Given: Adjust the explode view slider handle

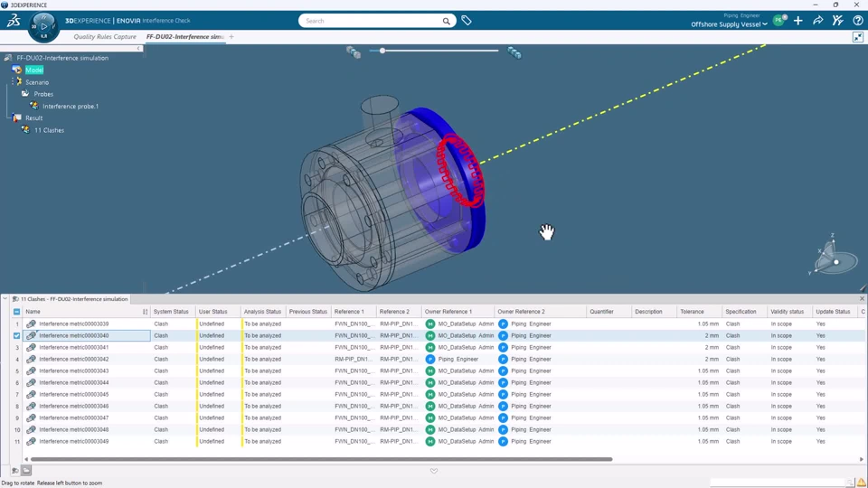Looking at the screenshot, I should pyautogui.click(x=382, y=51).
